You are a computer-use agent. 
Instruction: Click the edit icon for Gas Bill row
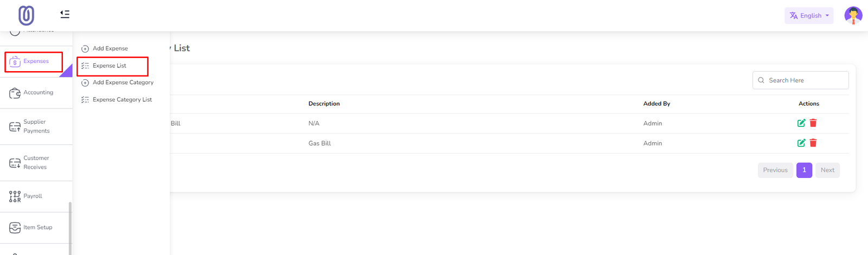tap(801, 143)
